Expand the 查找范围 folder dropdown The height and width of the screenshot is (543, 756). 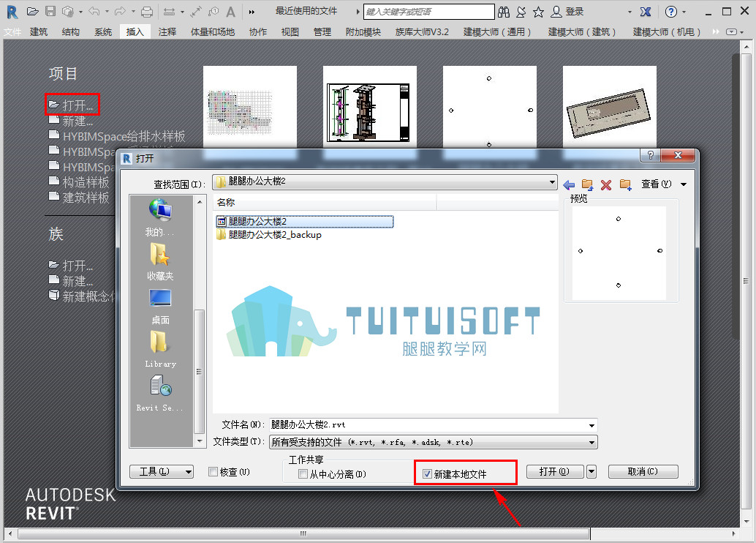pyautogui.click(x=552, y=182)
